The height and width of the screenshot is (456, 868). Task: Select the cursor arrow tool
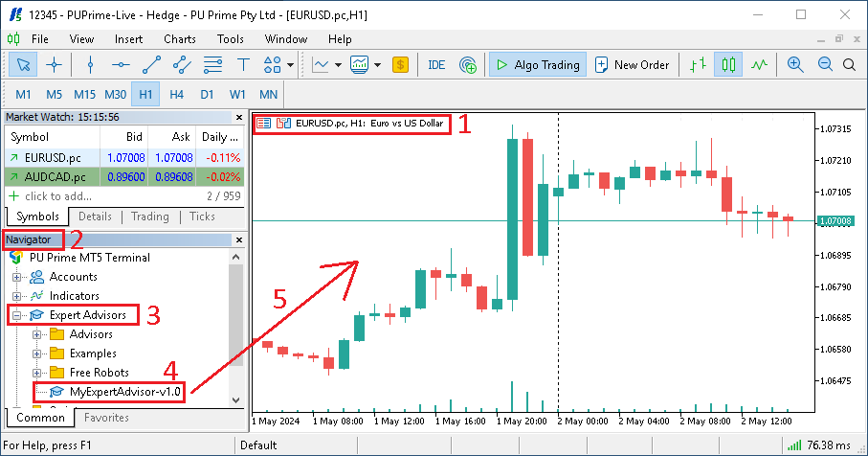(23, 65)
